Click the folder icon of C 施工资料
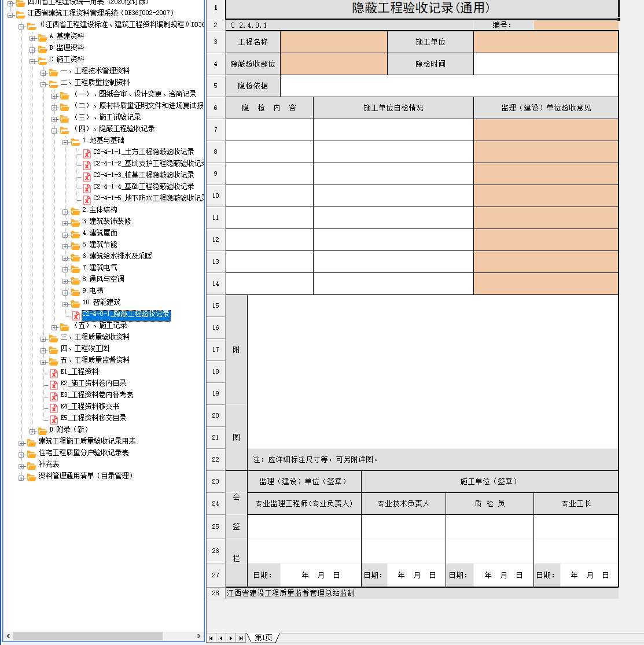The width and height of the screenshot is (644, 645). [x=42, y=61]
